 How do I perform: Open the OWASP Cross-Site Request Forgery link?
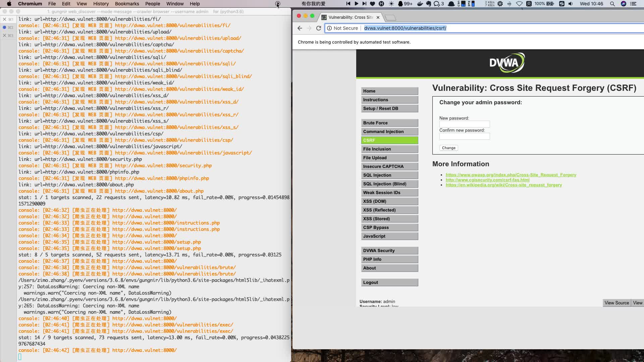pyautogui.click(x=511, y=175)
